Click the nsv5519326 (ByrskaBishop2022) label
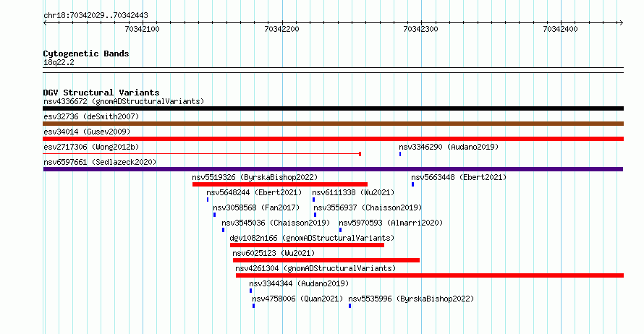 pyautogui.click(x=255, y=177)
